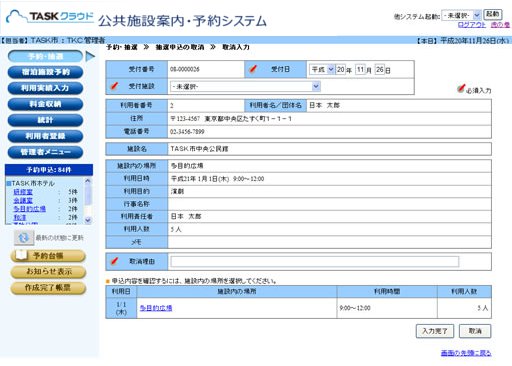This screenshot has height=366, width=512.
Task: Open the 他システム起動 dropdown
Action: click(x=461, y=15)
